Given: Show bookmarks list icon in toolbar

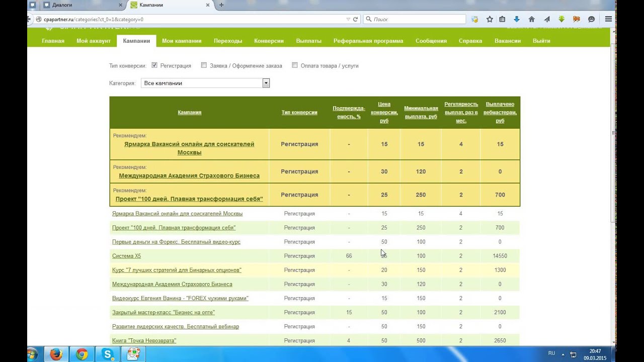Looking at the screenshot, I should pyautogui.click(x=502, y=19).
